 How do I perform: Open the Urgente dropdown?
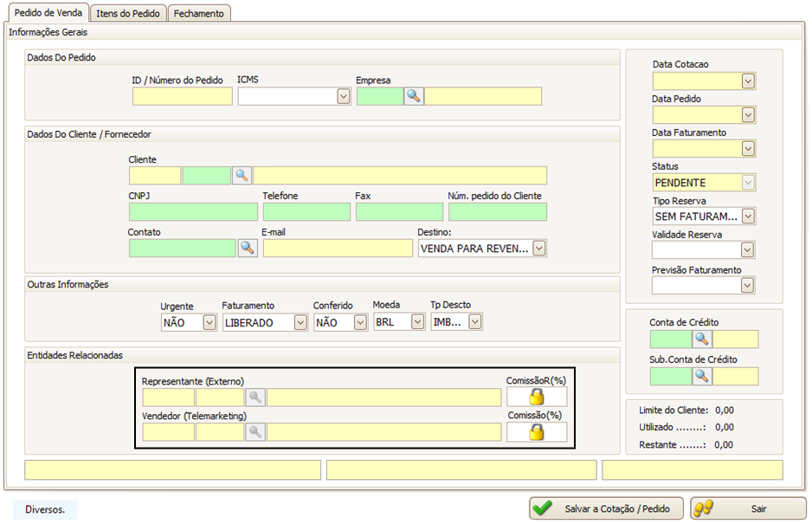pos(209,322)
